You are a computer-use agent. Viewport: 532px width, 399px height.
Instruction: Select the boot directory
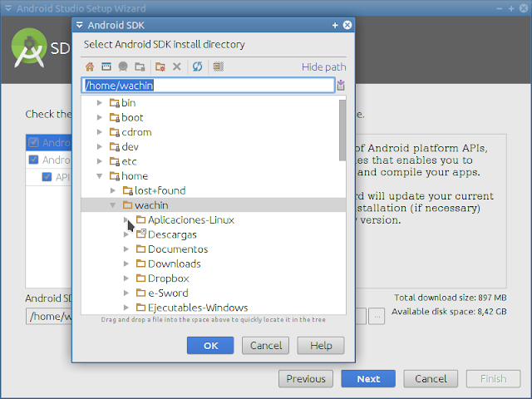126,117
